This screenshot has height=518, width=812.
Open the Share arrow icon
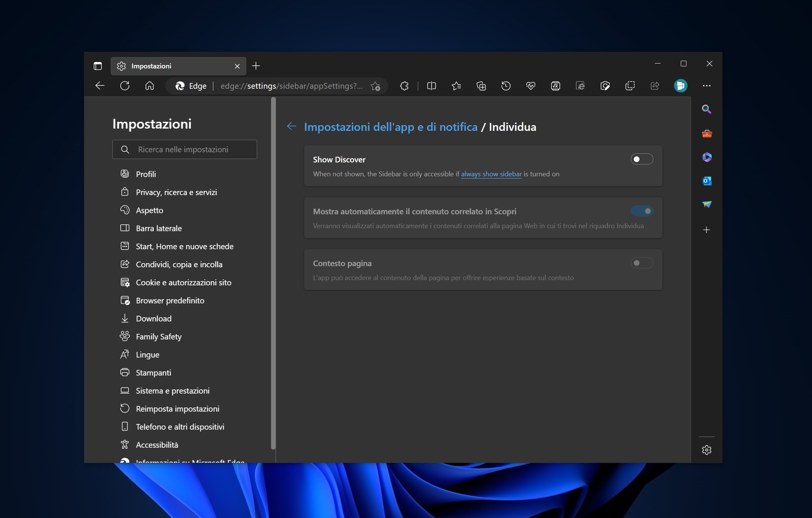point(655,86)
